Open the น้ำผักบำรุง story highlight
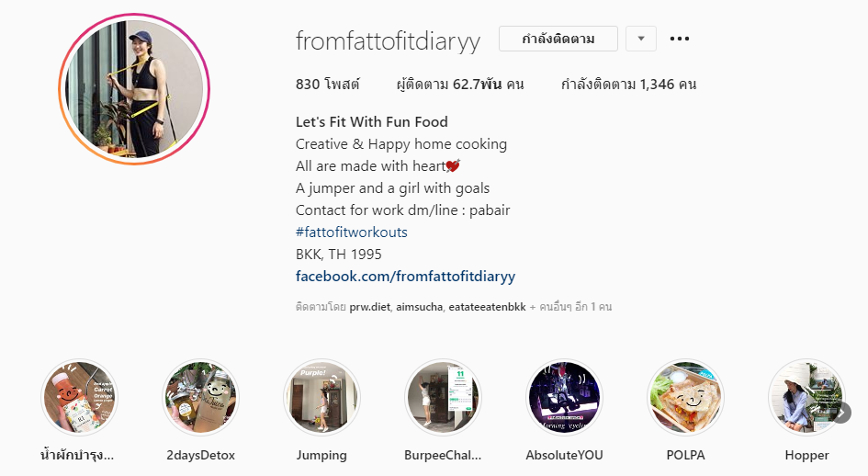 coord(79,397)
